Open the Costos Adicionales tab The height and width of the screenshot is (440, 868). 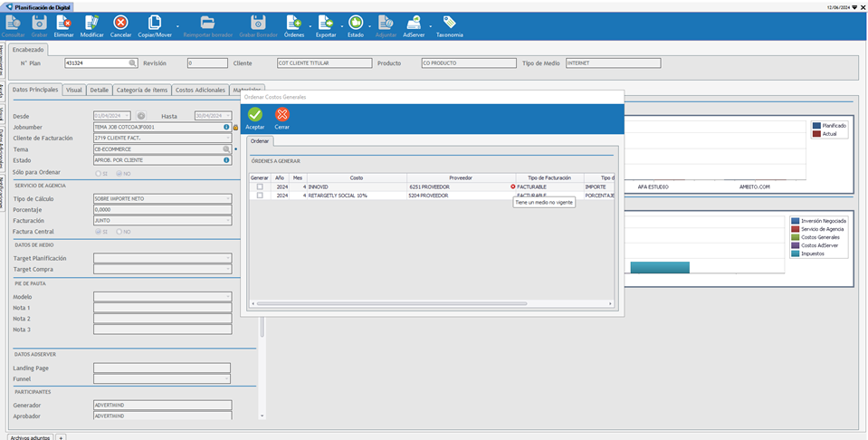coord(200,91)
